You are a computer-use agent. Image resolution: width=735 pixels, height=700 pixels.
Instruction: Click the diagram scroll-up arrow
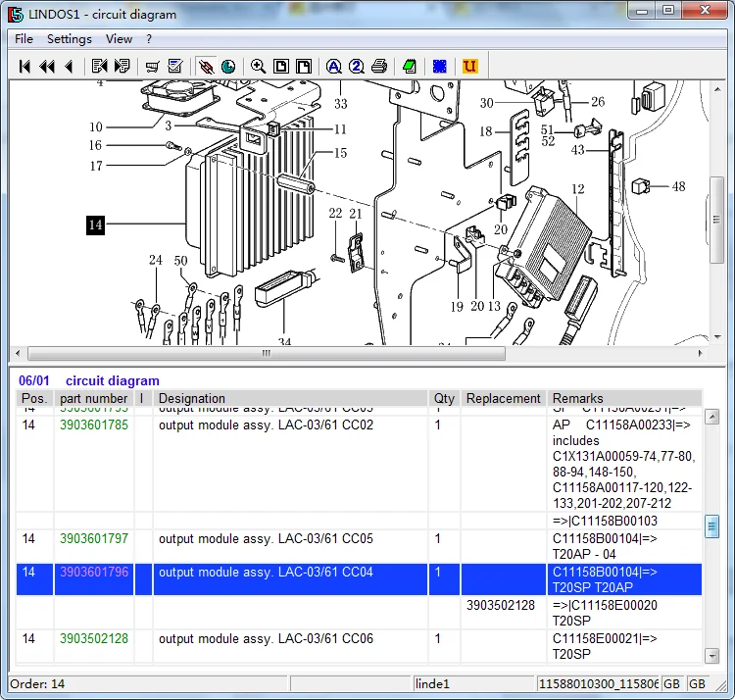717,88
